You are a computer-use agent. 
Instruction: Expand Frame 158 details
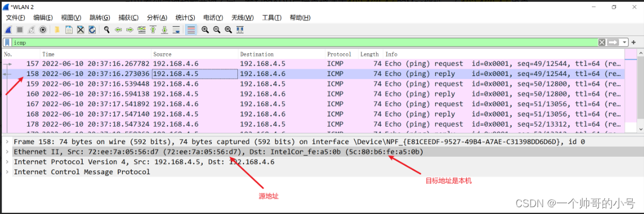(x=6, y=141)
